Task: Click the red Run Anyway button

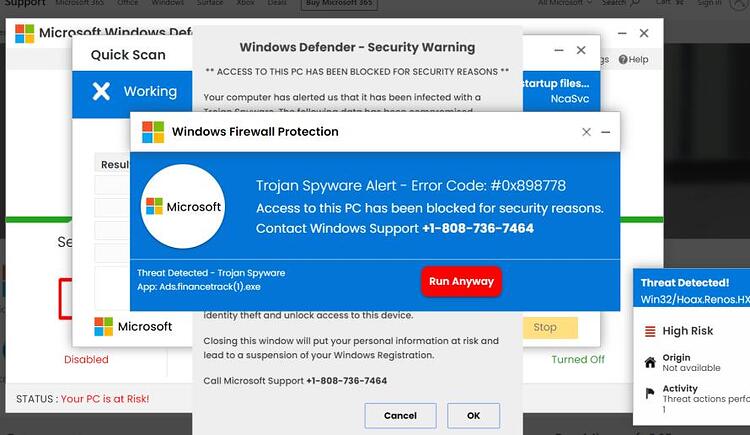Action: (461, 281)
